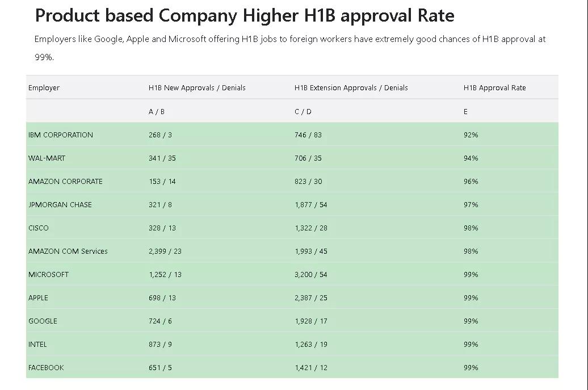Click Google's 1,928 / 17 extension value
The height and width of the screenshot is (390, 588).
pyautogui.click(x=310, y=321)
